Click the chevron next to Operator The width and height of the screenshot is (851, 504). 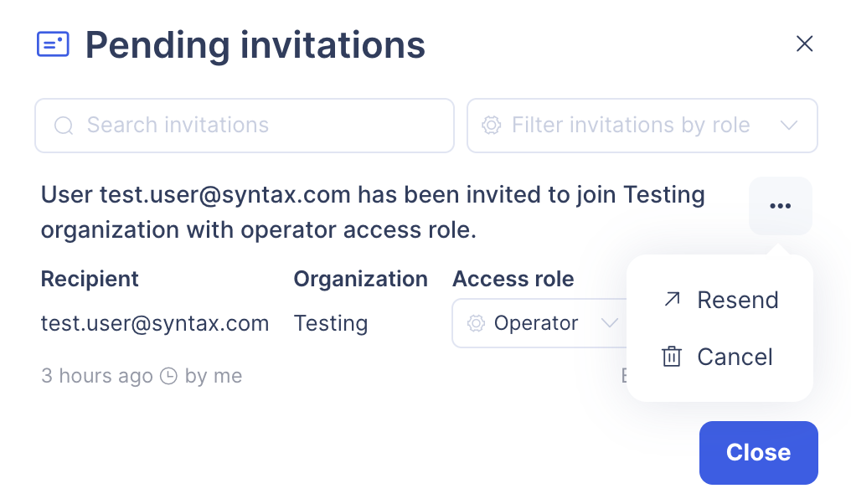[610, 323]
